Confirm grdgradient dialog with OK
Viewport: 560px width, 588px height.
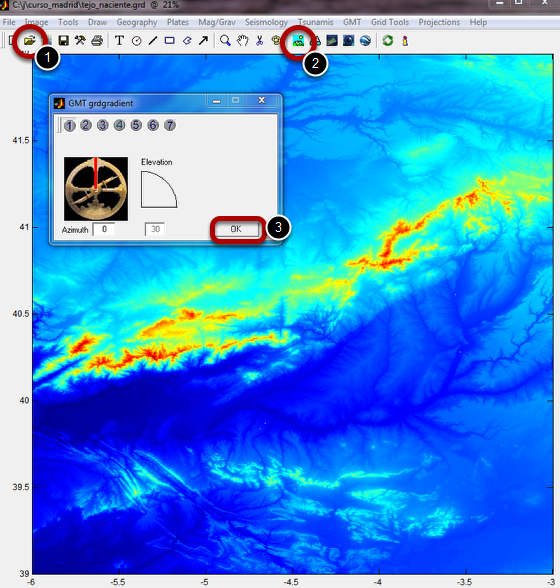pyautogui.click(x=236, y=229)
